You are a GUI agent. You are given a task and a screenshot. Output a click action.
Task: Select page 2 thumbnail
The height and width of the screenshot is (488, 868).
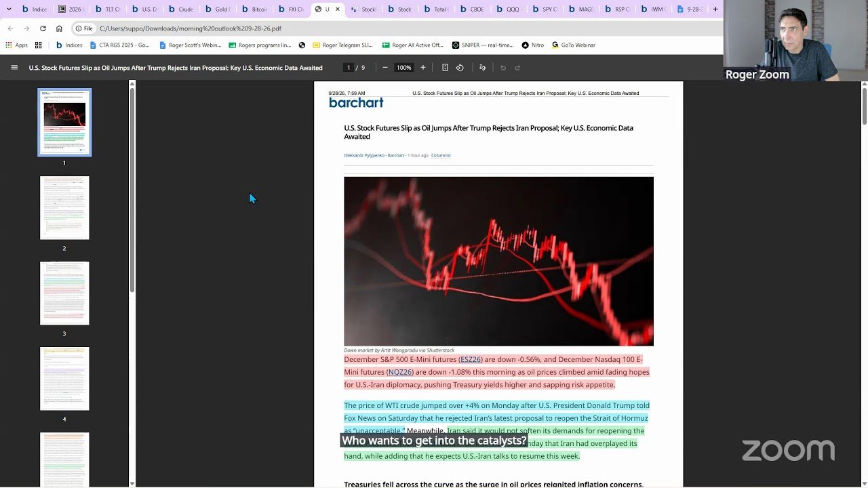pos(64,207)
